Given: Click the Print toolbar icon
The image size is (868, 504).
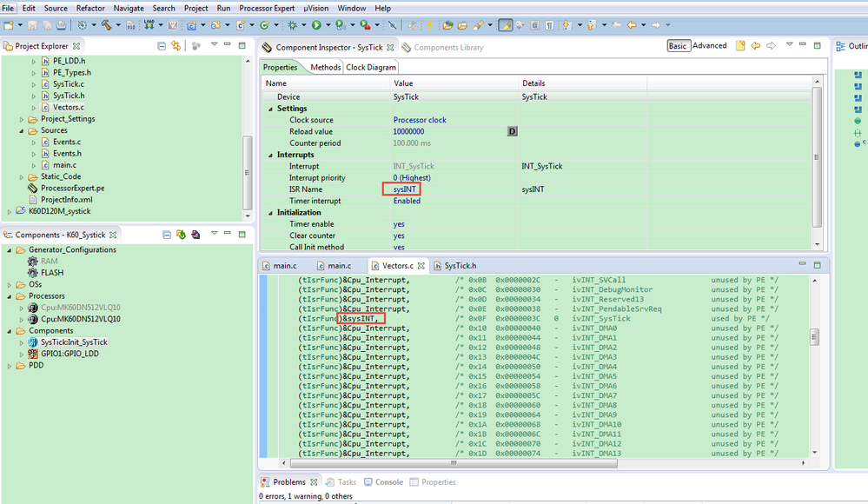Looking at the screenshot, I should point(62,25).
